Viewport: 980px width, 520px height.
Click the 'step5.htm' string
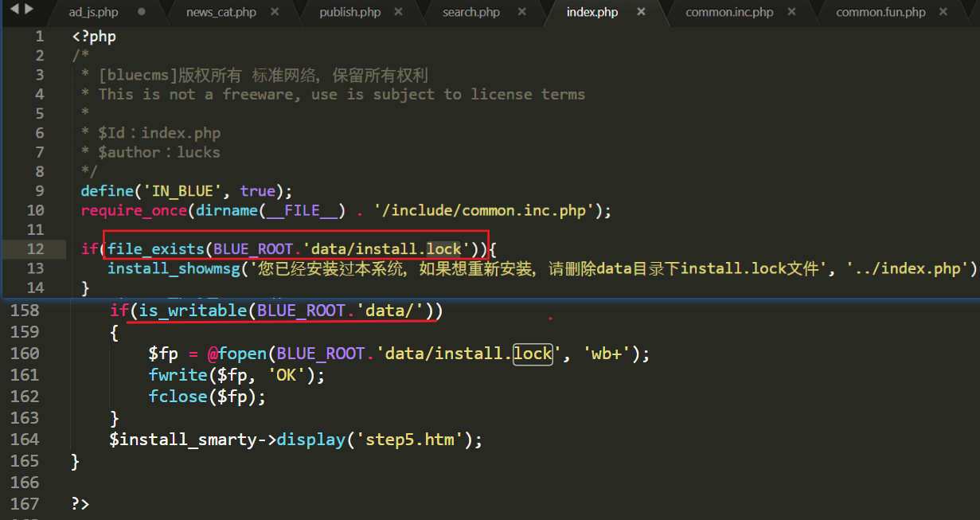tap(410, 440)
